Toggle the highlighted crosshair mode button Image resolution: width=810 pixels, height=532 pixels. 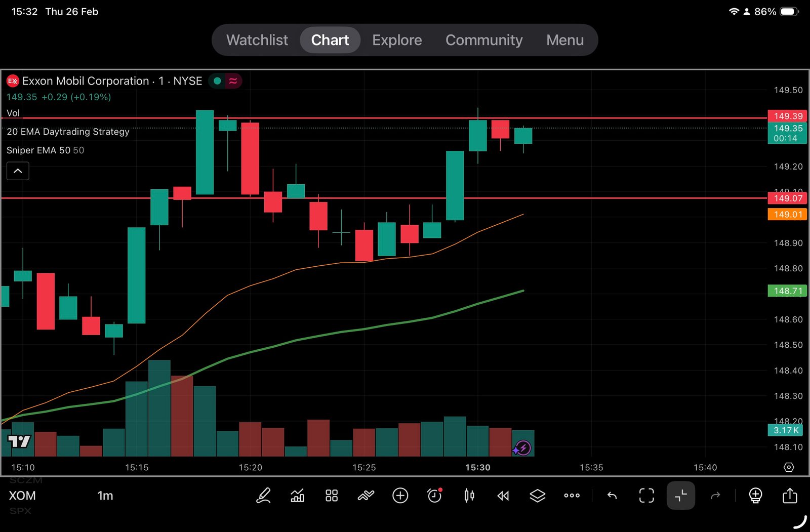[681, 496]
